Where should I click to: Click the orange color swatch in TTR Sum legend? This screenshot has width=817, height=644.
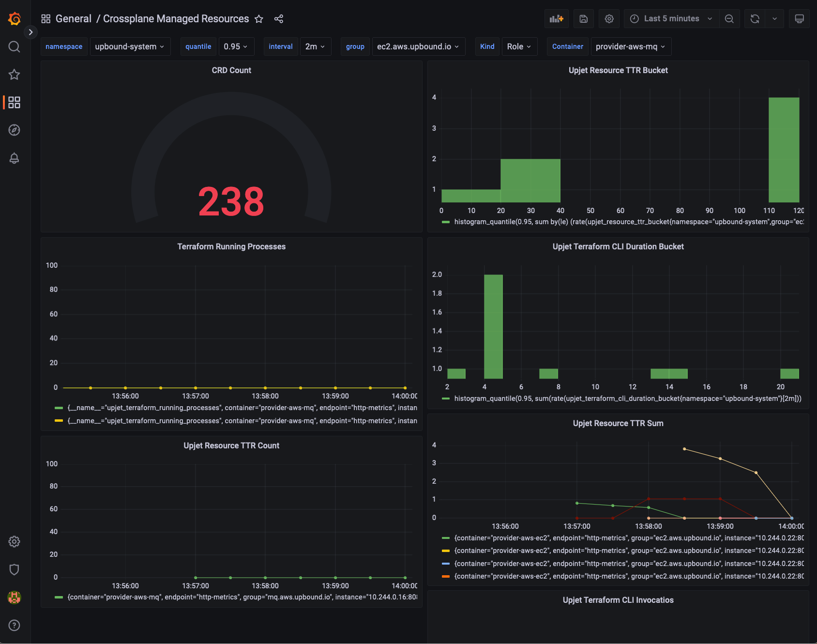(446, 576)
